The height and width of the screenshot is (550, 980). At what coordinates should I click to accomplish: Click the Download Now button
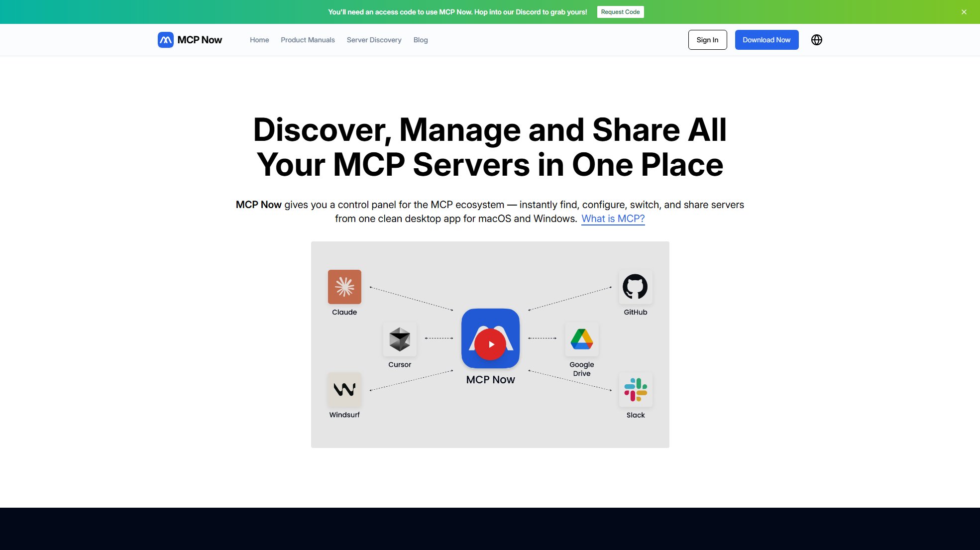(766, 40)
